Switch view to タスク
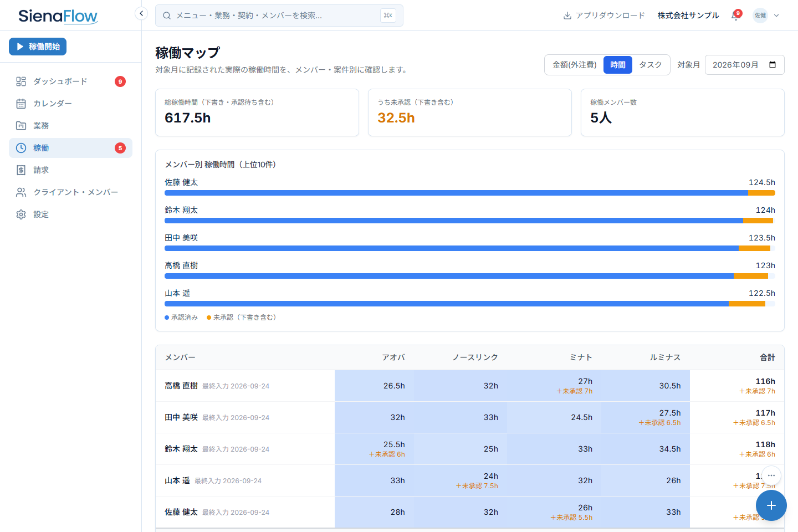 click(x=651, y=65)
